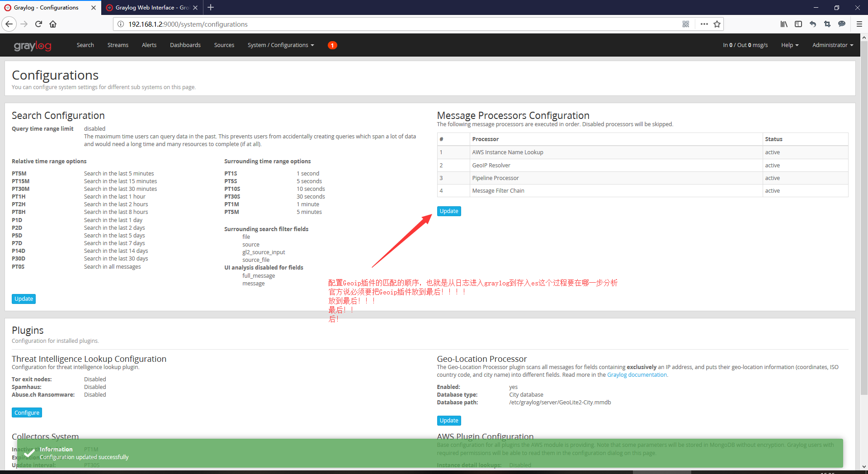Click the GeoIP Resolver processor row
Image resolution: width=868 pixels, height=474 pixels.
pos(642,166)
